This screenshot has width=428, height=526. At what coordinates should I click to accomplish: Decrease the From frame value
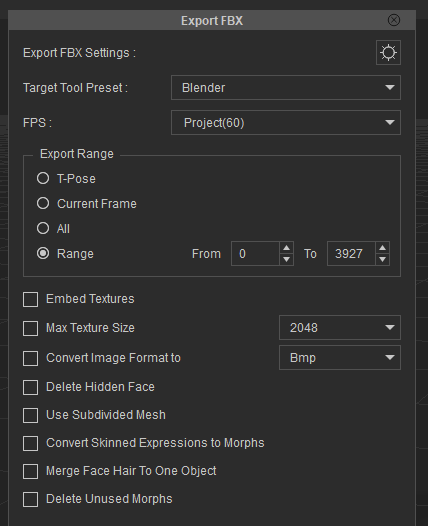coord(286,259)
